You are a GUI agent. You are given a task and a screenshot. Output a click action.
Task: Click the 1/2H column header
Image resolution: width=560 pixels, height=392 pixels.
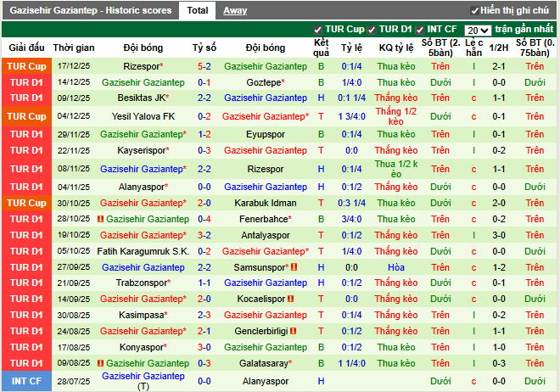tap(499, 48)
